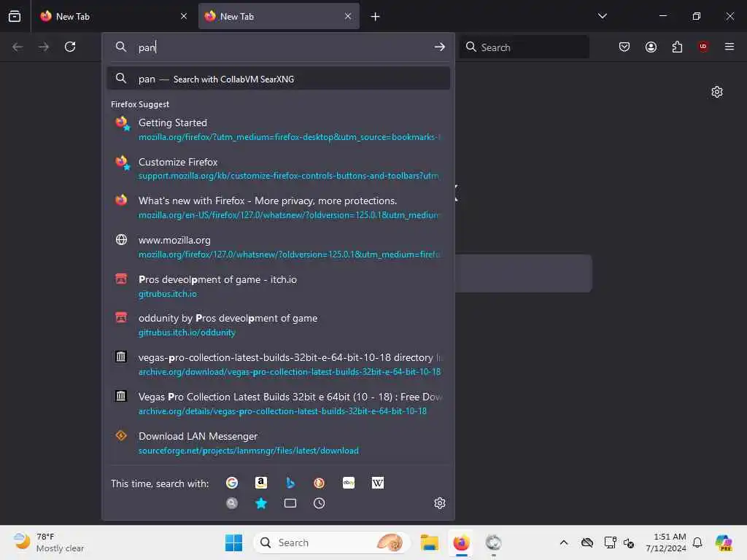Viewport: 747px width, 560px height.
Task: Open File Explorer from the taskbar
Action: [429, 542]
